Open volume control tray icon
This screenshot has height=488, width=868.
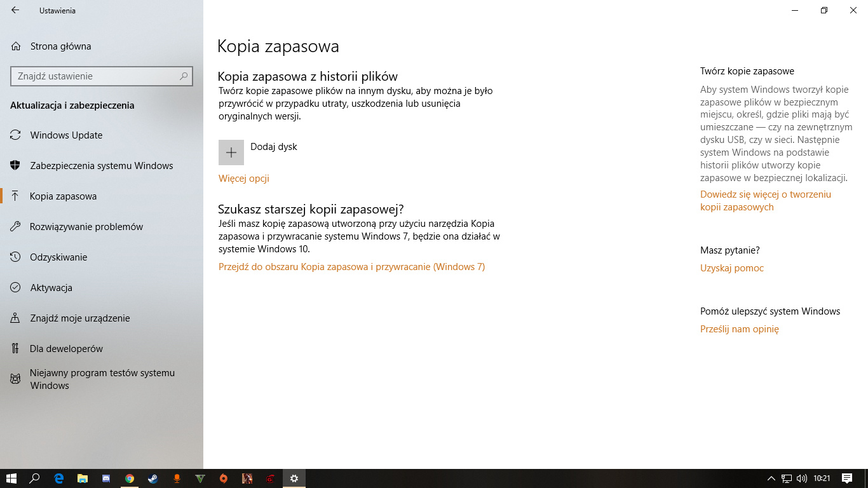coord(802,478)
